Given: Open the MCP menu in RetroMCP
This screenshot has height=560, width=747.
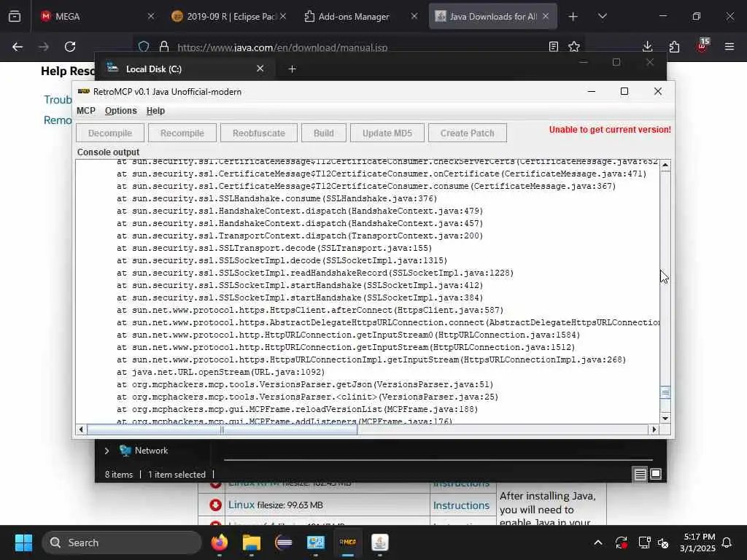Looking at the screenshot, I should pos(86,111).
